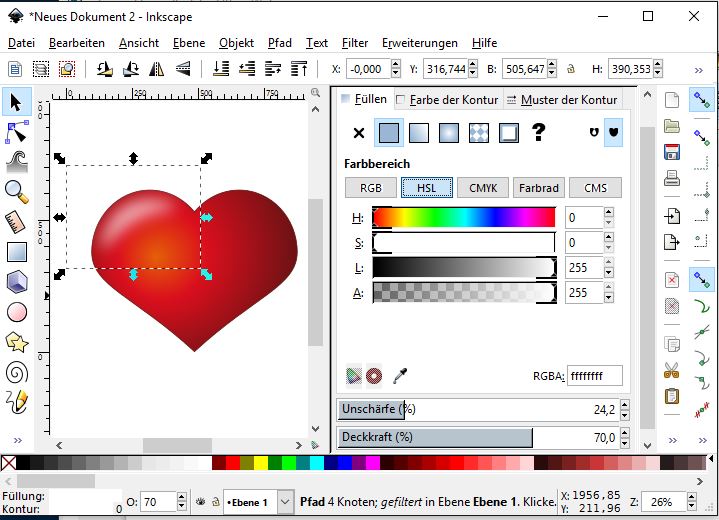
Task: Choose the Rectangle tool in toolbox
Action: [16, 252]
